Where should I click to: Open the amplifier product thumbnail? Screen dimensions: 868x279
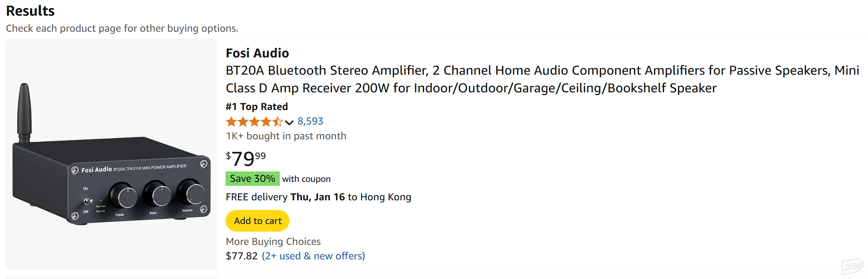click(111, 154)
